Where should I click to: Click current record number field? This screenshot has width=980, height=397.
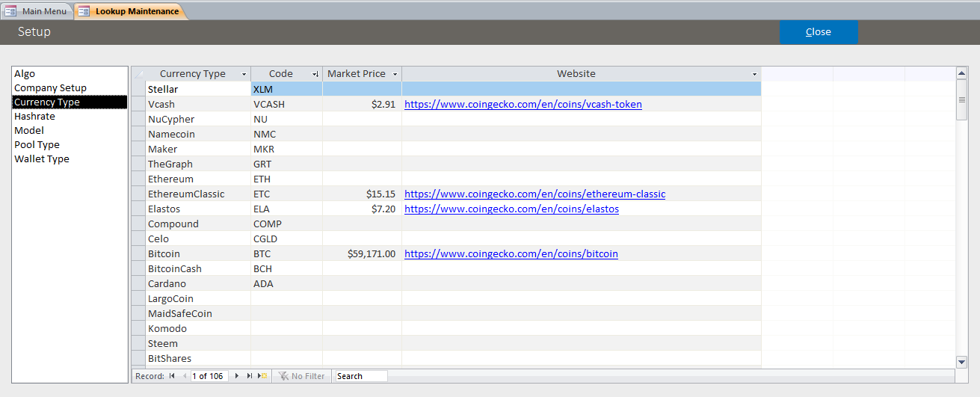210,376
